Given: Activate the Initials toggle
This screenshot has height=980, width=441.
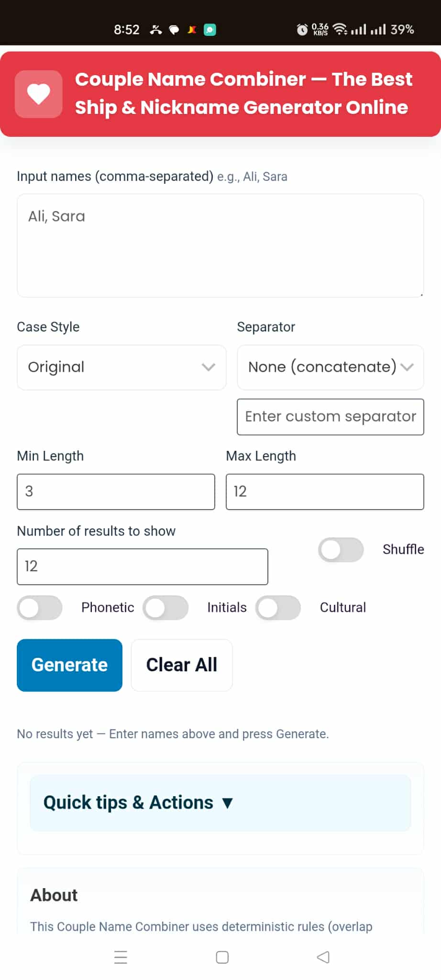Looking at the screenshot, I should (x=166, y=608).
